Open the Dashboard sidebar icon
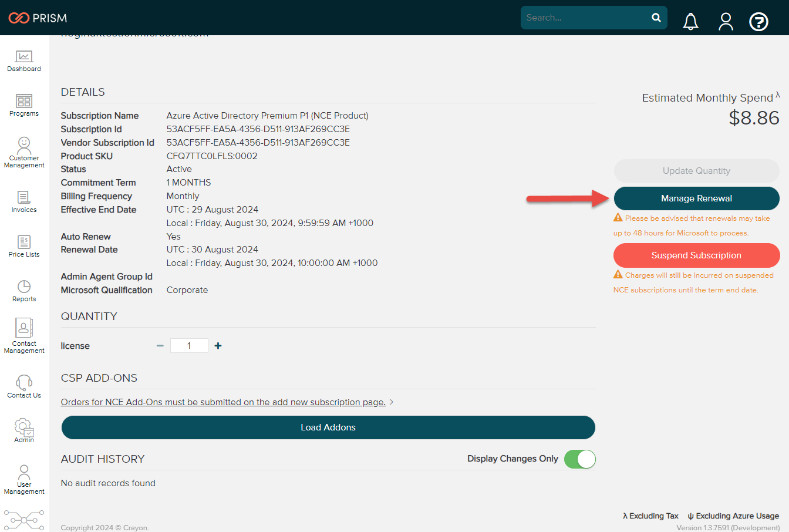The image size is (789, 532). pyautogui.click(x=24, y=60)
